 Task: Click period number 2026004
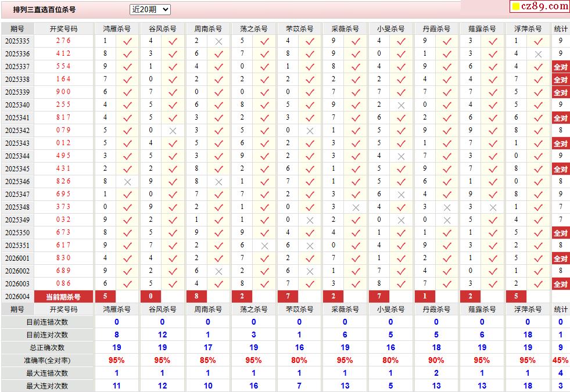coord(17,297)
